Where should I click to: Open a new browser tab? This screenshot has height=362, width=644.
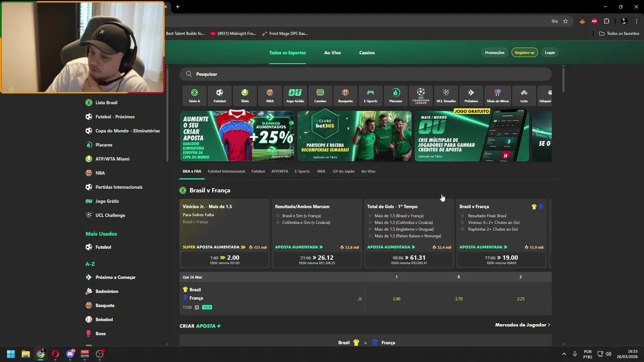pos(178,7)
